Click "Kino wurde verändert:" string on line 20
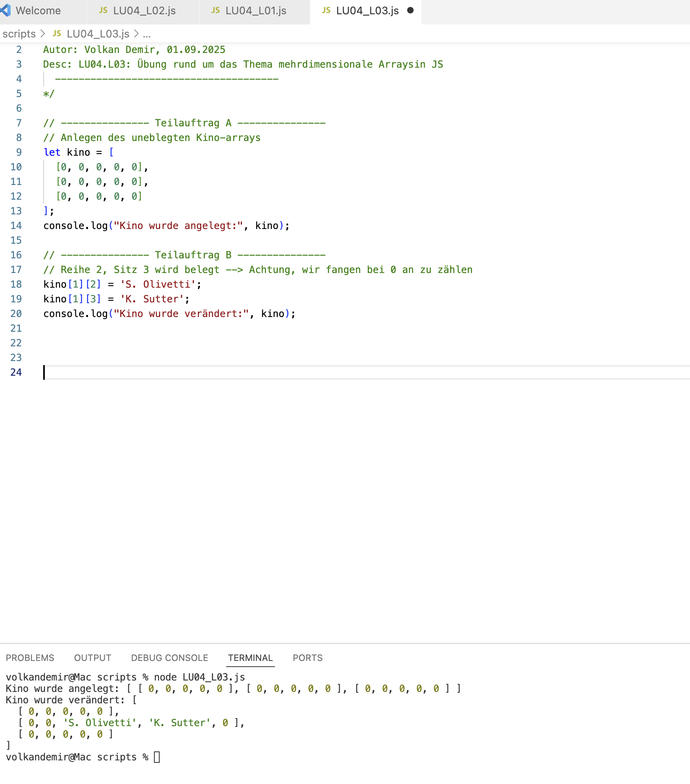 click(x=181, y=313)
